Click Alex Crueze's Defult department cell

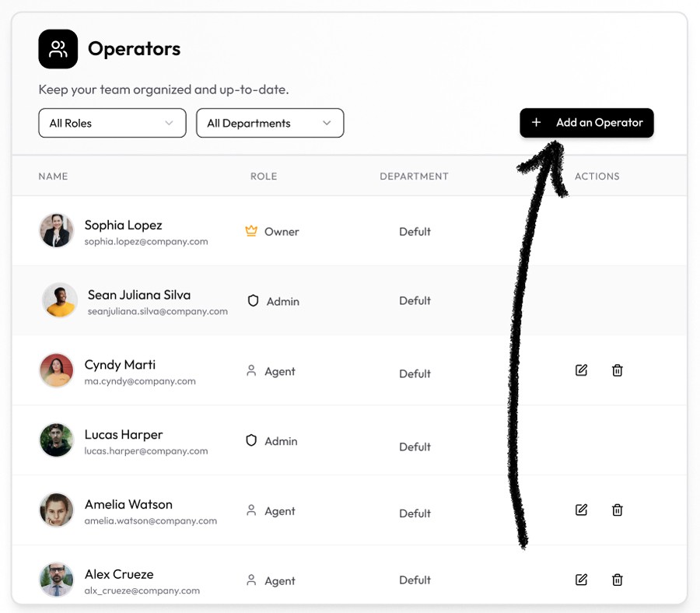[415, 580]
